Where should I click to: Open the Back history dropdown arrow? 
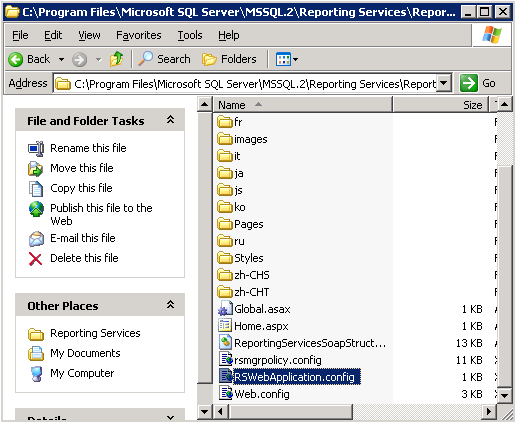(x=61, y=60)
